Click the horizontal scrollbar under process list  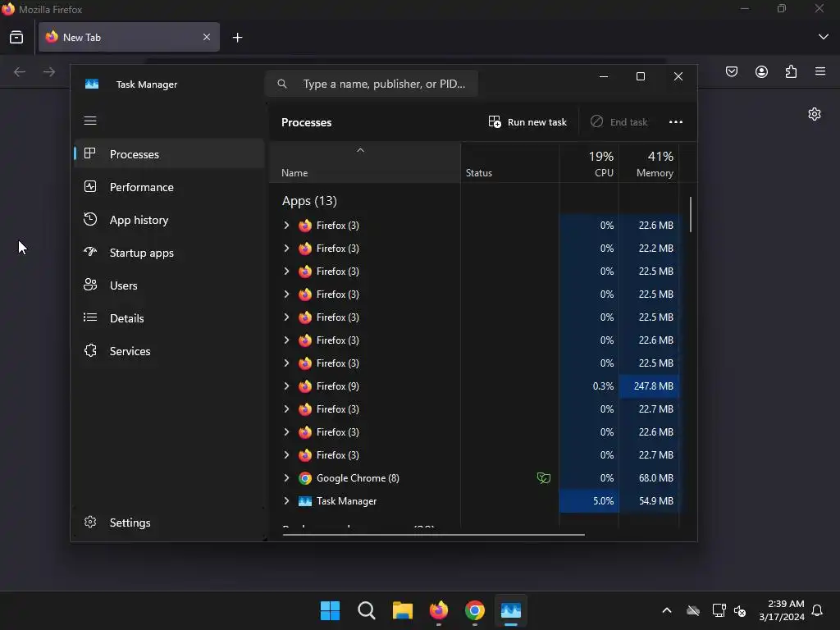[433, 534]
